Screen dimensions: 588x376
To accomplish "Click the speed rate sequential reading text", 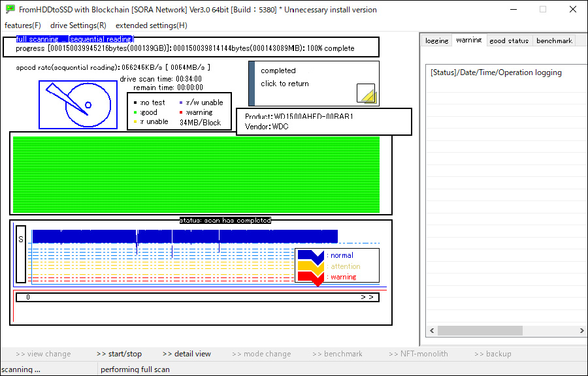I will coord(113,67).
